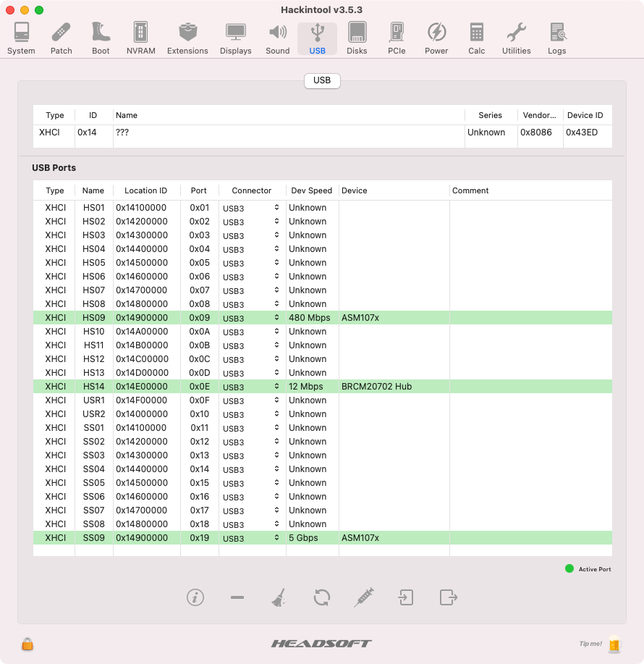Sort ports by Name column header
Image resolution: width=644 pixels, height=664 pixels.
tap(93, 190)
